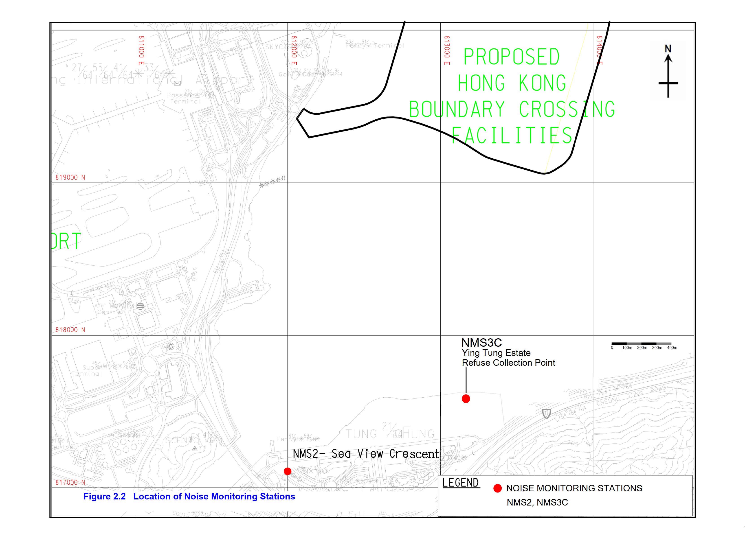Screen dimensions: 756x534
Task: Click the shield symbol near Cheung Tung Road
Action: point(546,414)
